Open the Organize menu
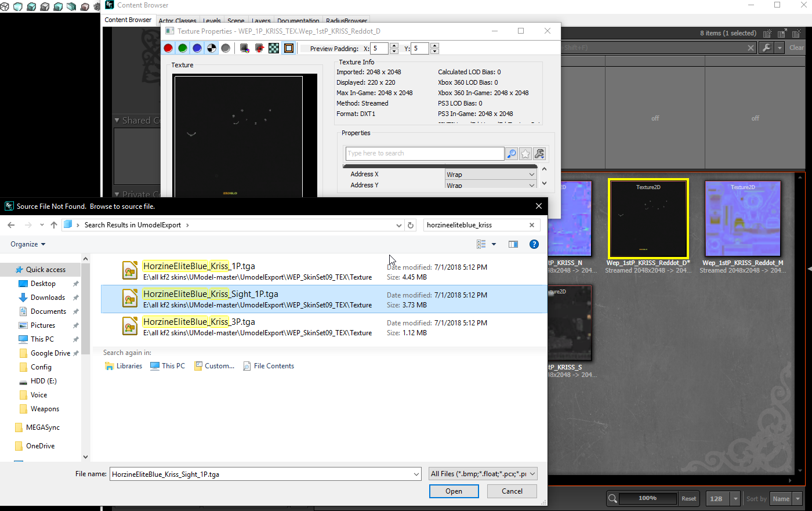812x511 pixels. click(28, 244)
